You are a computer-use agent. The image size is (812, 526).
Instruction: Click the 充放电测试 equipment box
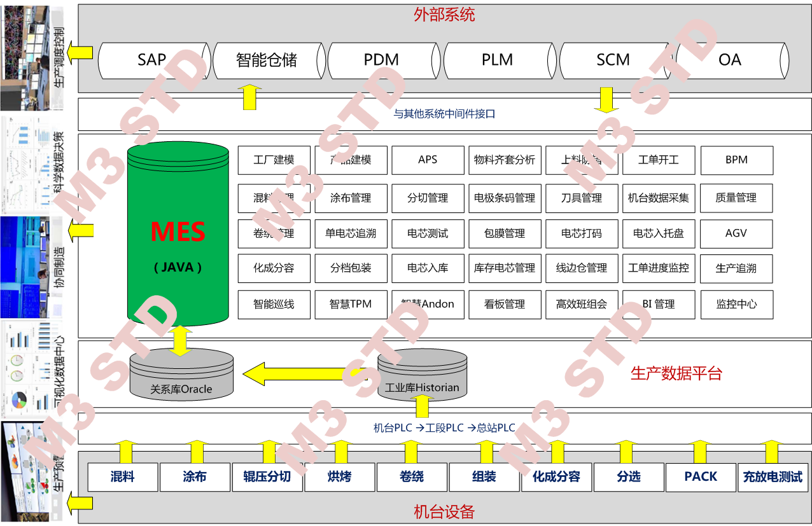coord(773,477)
